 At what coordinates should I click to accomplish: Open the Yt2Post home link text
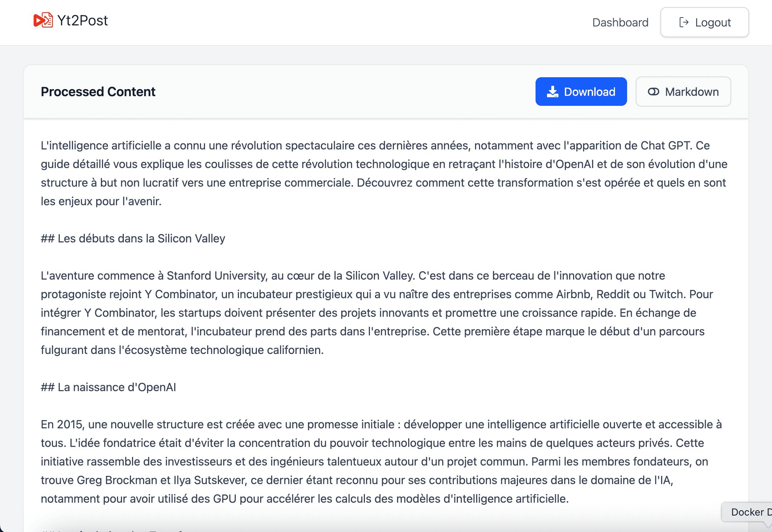(x=82, y=21)
